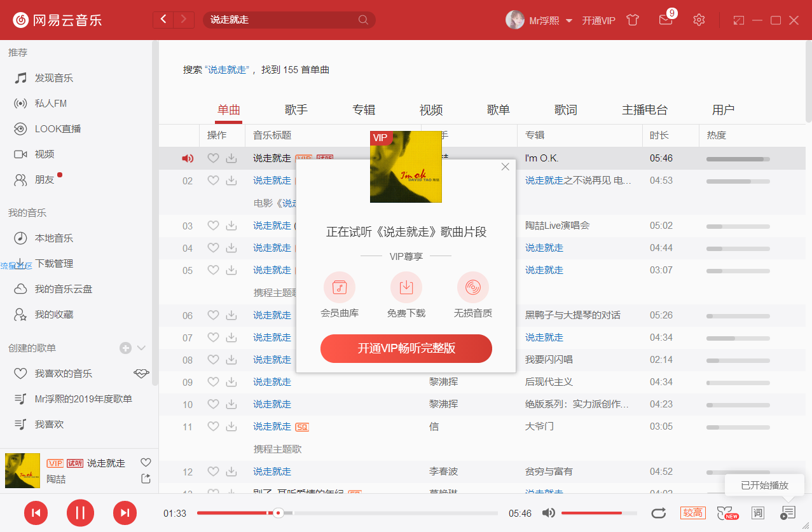Like the song in row 12

(x=213, y=472)
